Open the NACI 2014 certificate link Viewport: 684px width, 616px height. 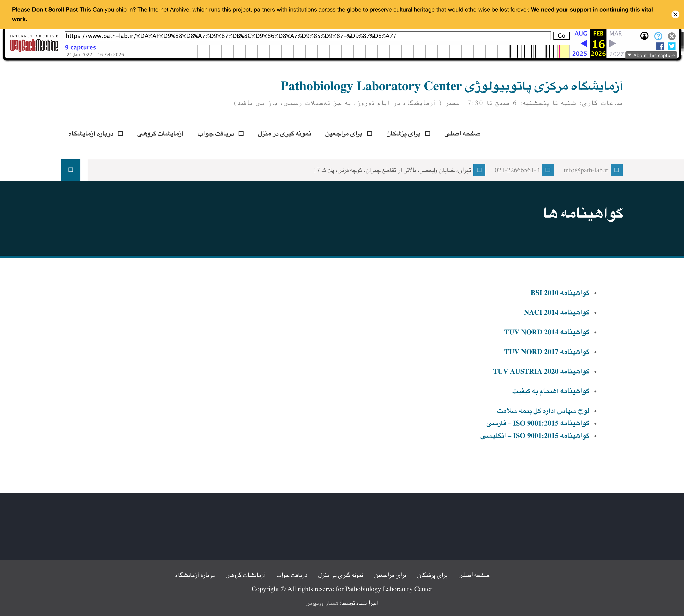coord(556,312)
